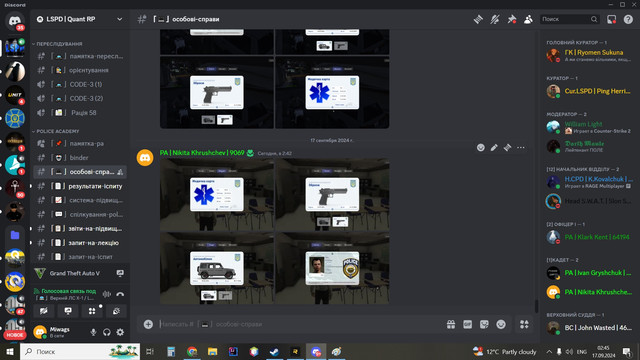Toggle the member list icon

click(528, 19)
